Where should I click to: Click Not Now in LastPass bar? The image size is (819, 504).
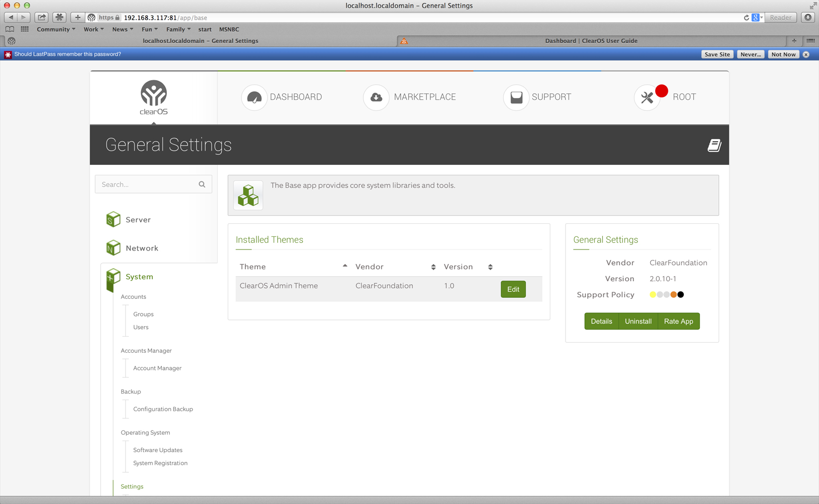coord(783,54)
